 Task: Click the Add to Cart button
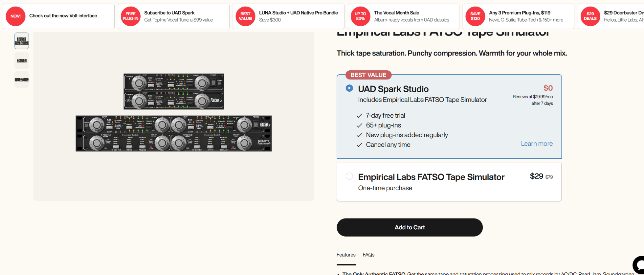[410, 227]
